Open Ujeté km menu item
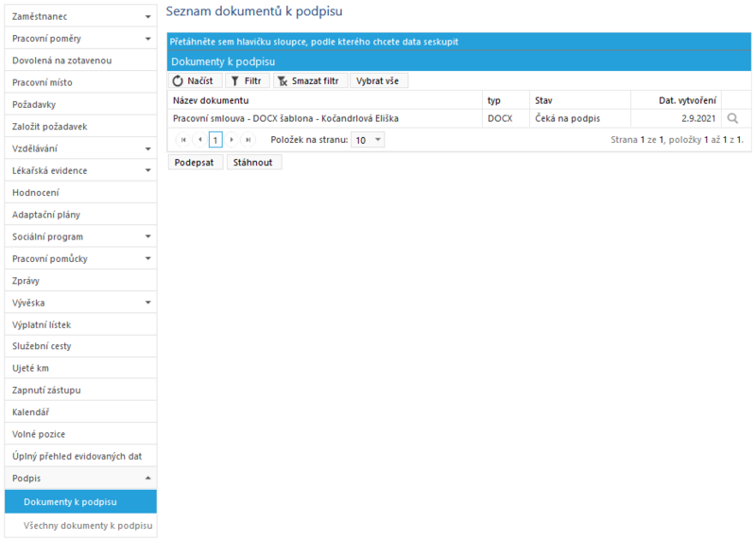The image size is (756, 541). pos(80,368)
